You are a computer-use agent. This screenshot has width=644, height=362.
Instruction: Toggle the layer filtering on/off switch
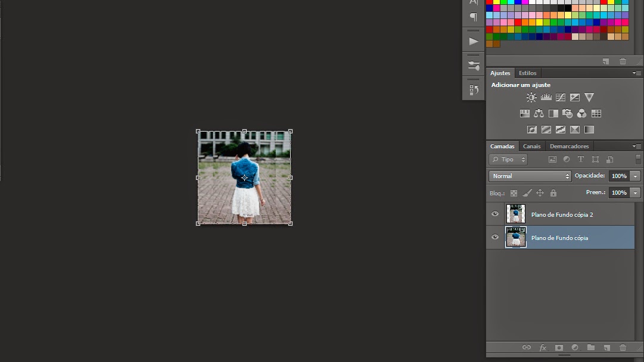coord(638,159)
